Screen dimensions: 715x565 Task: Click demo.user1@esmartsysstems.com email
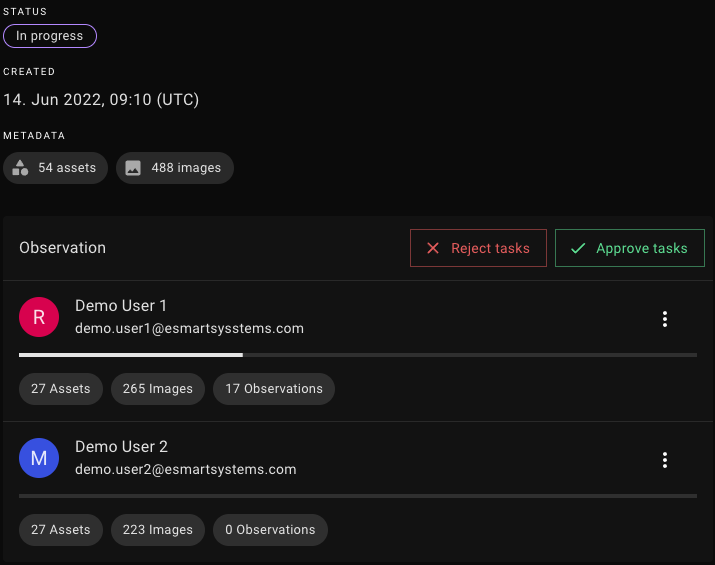pos(189,328)
